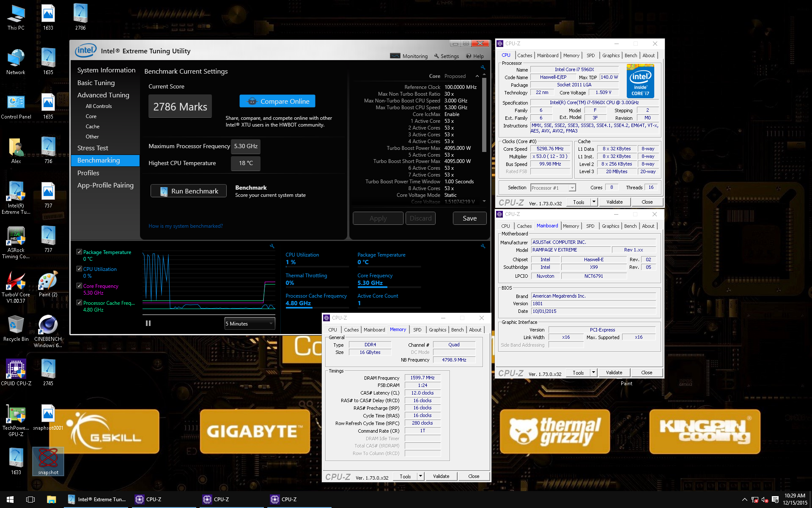Open the XTU Settings menu
Image resolution: width=812 pixels, height=508 pixels.
coord(446,56)
